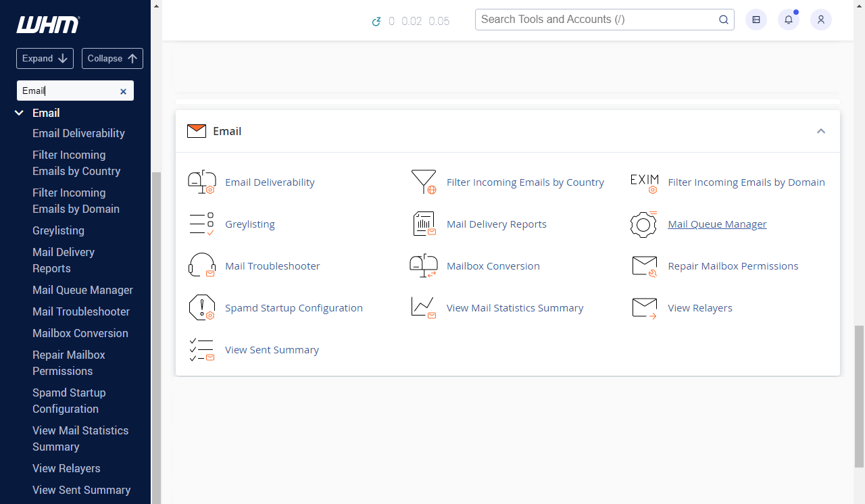Viewport: 865px width, 504px height.
Task: Click the View Mail Statistics chart icon
Action: [x=423, y=308]
